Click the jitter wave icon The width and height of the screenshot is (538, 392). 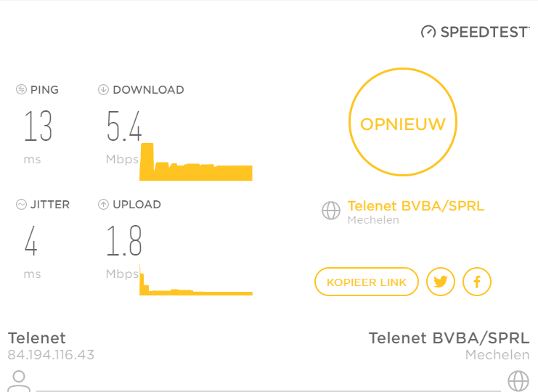[x=21, y=205]
